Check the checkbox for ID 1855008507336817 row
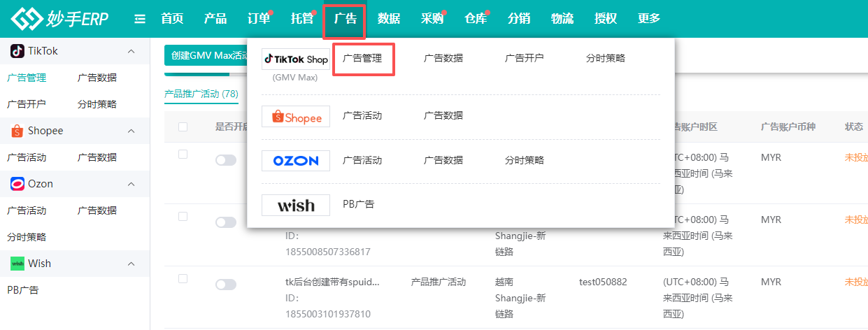Image resolution: width=868 pixels, height=330 pixels. click(183, 217)
